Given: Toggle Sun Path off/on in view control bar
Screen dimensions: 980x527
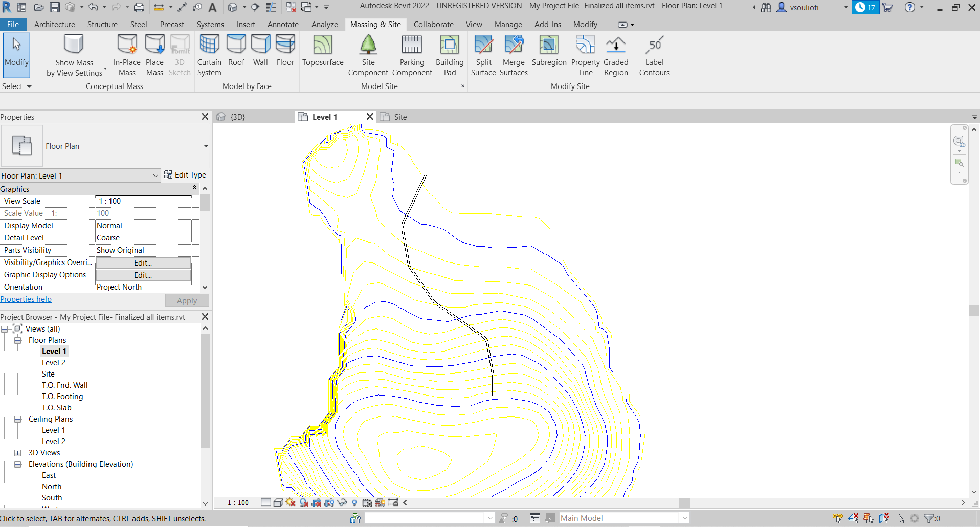Looking at the screenshot, I should tap(291, 502).
